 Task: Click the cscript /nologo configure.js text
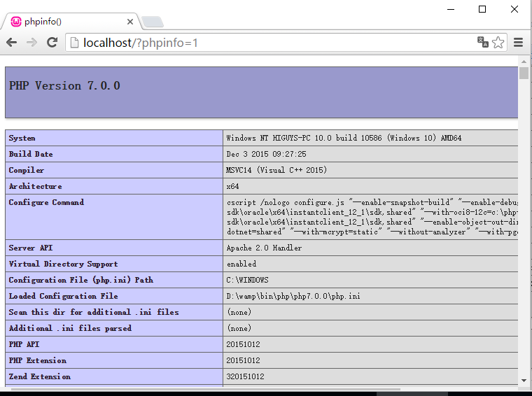click(286, 202)
